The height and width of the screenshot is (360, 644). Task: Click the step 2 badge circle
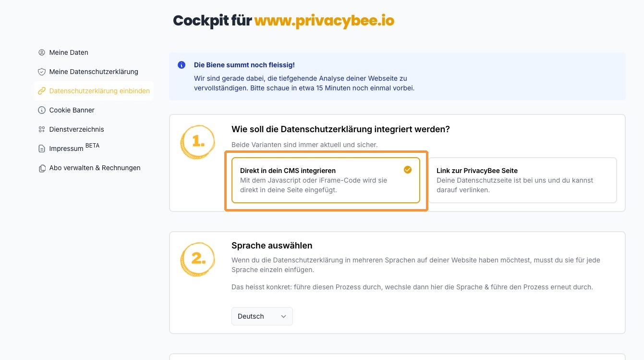click(197, 259)
